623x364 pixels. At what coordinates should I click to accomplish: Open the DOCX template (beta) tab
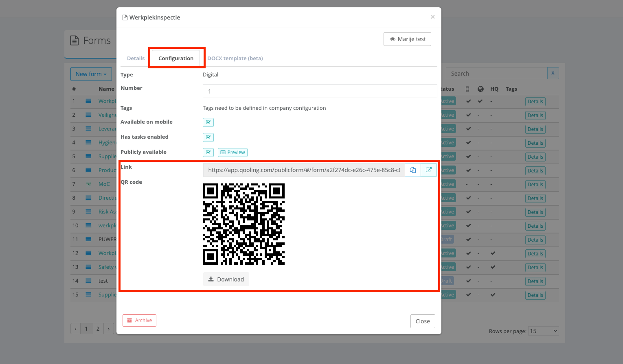coord(235,58)
